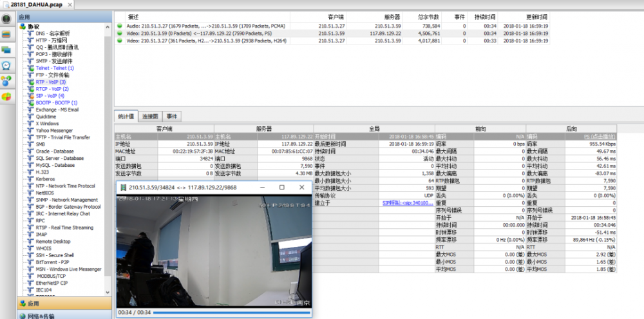Select RTP - VoIP (3) in protocol tree

pyautogui.click(x=50, y=82)
